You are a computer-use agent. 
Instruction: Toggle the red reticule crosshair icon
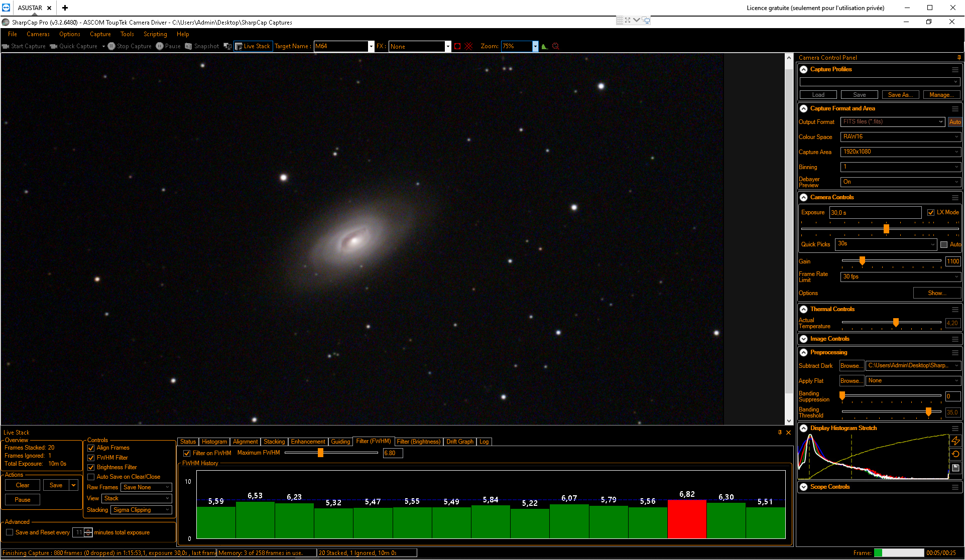point(469,46)
